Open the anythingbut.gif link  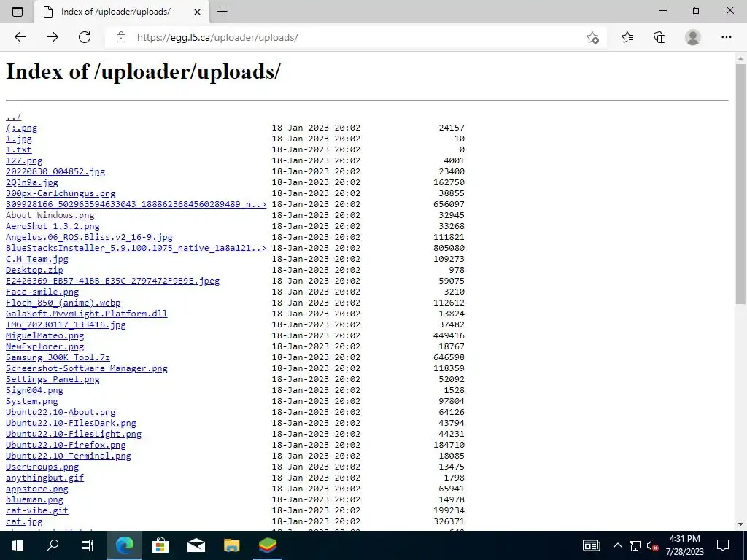(44, 478)
